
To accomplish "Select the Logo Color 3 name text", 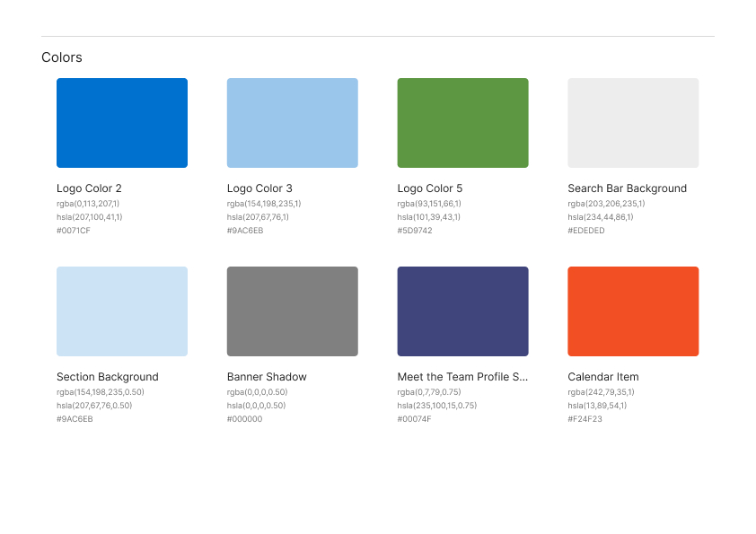I will (259, 188).
